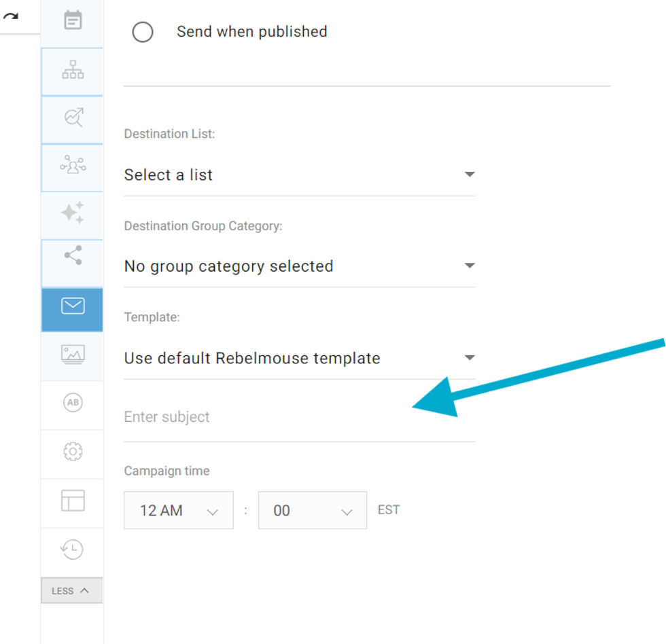Open the SEO analytics search icon

73,118
